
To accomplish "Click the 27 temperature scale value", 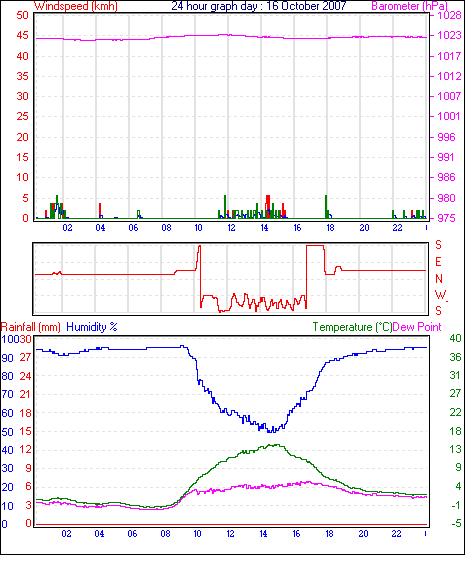I will 455,394.
